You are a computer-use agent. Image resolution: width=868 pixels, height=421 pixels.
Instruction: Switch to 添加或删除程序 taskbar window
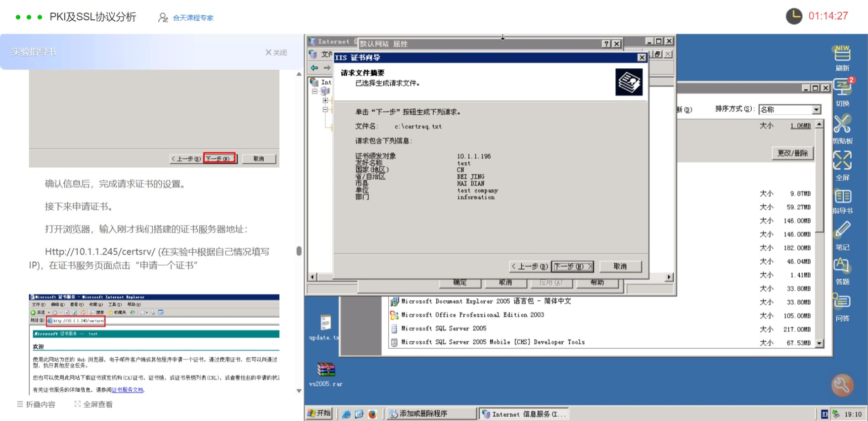tap(431, 414)
